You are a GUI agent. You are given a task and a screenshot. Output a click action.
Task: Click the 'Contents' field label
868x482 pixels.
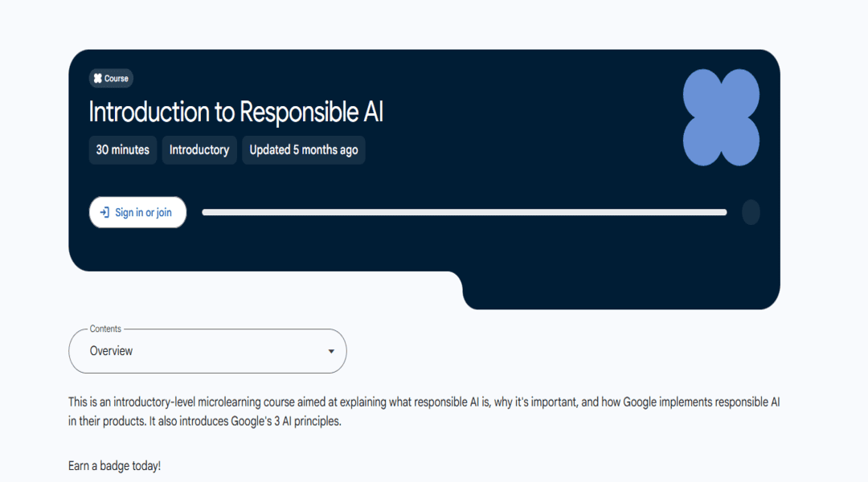click(x=105, y=329)
